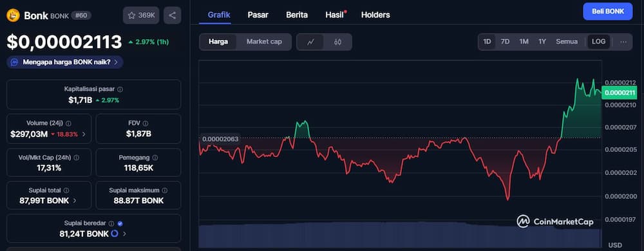Open the 'Mengapa harga BONK naik?' AI prompt

pos(65,62)
